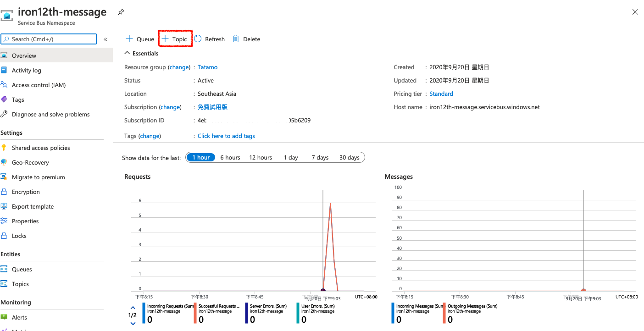Select 1 day time range
Screen dimensions: 644x331
[x=291, y=157]
